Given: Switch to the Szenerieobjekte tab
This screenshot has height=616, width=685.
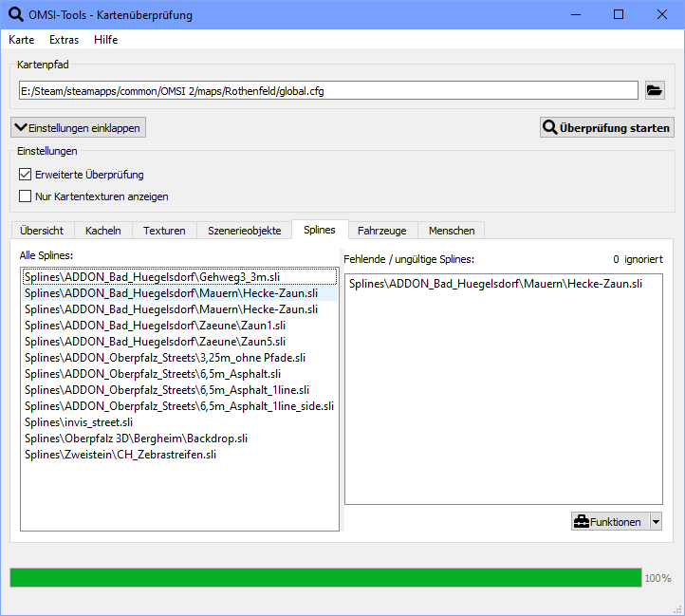Looking at the screenshot, I should pos(244,231).
